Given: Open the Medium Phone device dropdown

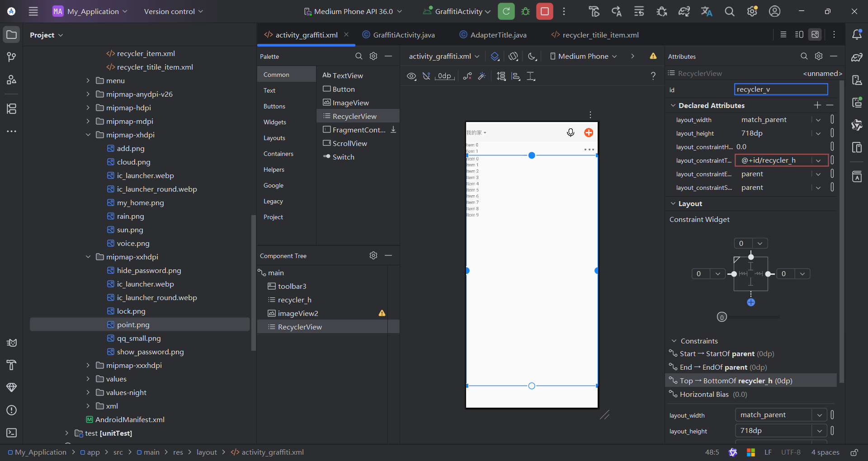Looking at the screenshot, I should [x=583, y=56].
